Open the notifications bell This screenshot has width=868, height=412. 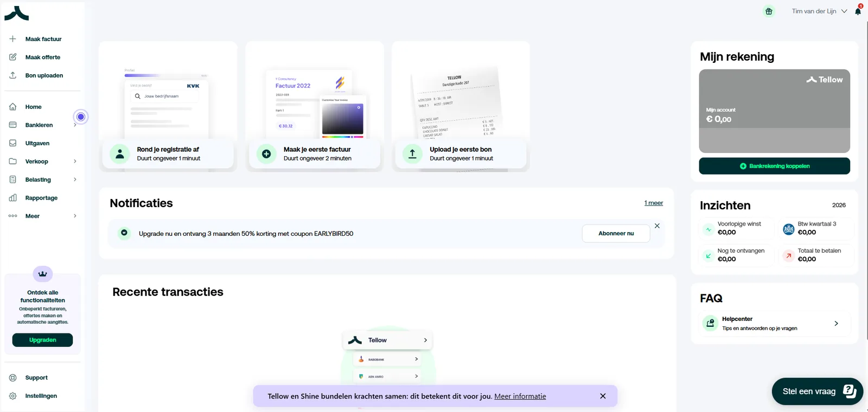[858, 11]
